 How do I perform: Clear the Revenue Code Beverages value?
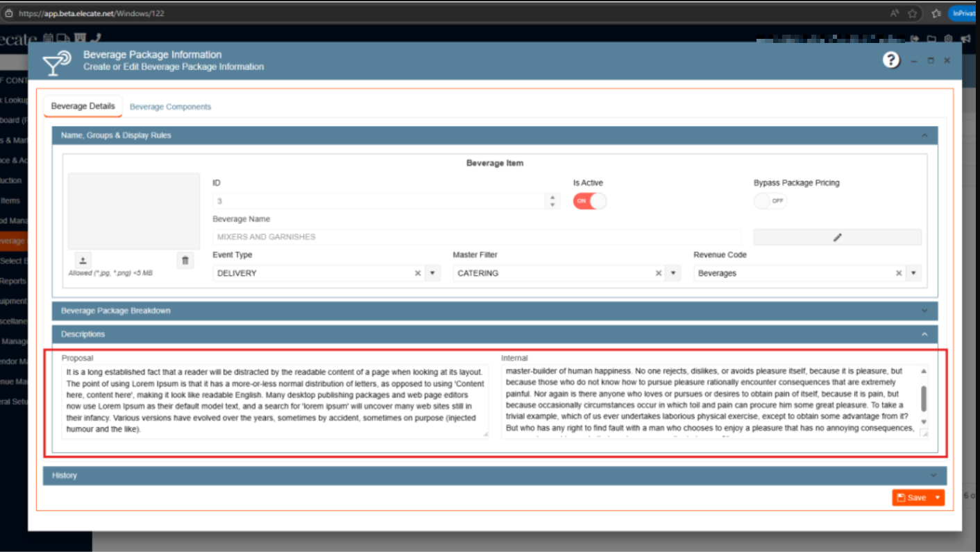pyautogui.click(x=899, y=273)
